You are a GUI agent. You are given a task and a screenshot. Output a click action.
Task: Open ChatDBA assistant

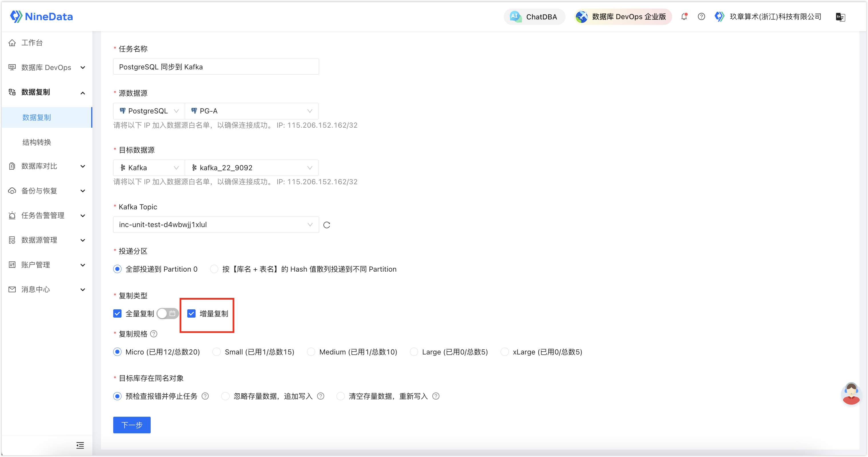534,17
